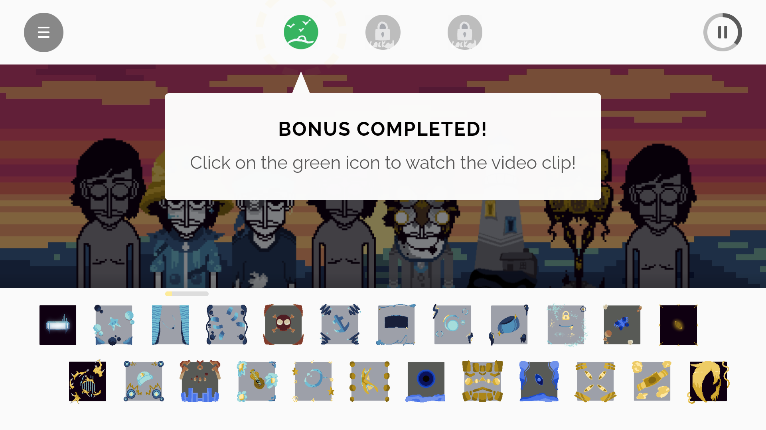The height and width of the screenshot is (430, 766).
Task: Select the crescent moon sound icon
Action: (313, 382)
